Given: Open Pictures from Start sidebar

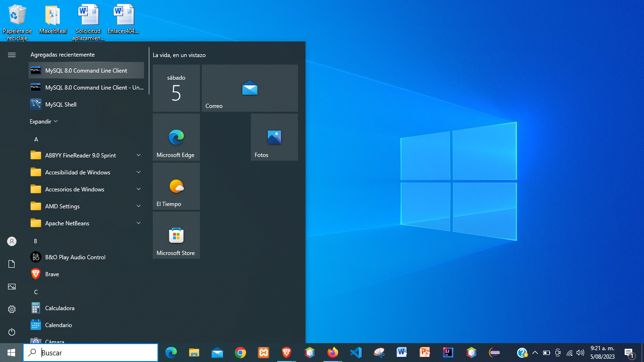Looking at the screenshot, I should [x=12, y=287].
